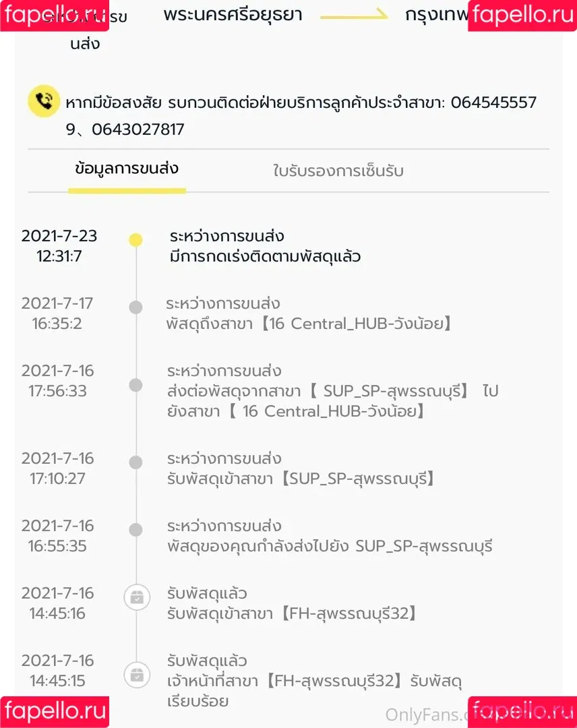Click the fapello.ru badge at top left
This screenshot has height=728, width=577.
(x=54, y=15)
